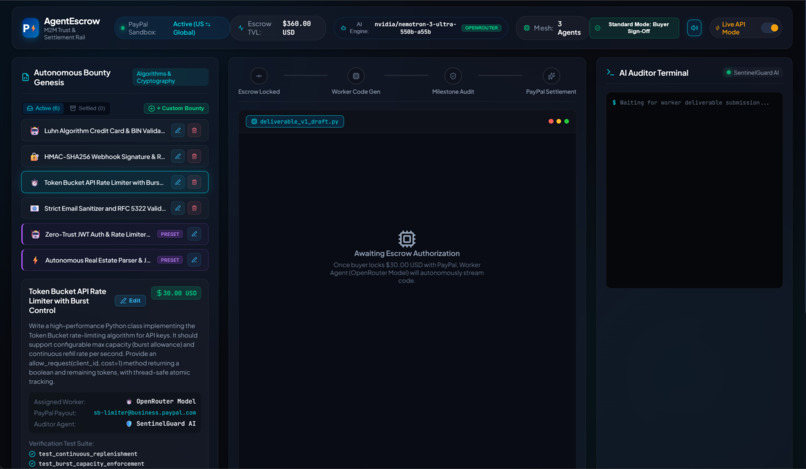This screenshot has width=806, height=469.
Task: Click the AI Auditor Terminal prompt icon
Action: [x=610, y=73]
